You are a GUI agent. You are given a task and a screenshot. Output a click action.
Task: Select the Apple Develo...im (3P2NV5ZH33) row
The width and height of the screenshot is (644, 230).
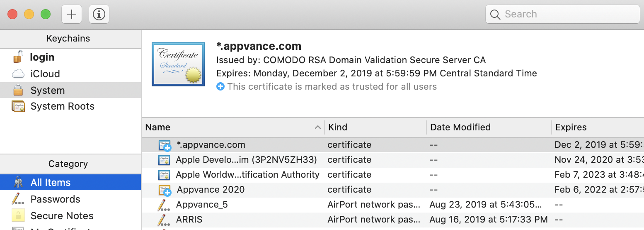(x=393, y=160)
